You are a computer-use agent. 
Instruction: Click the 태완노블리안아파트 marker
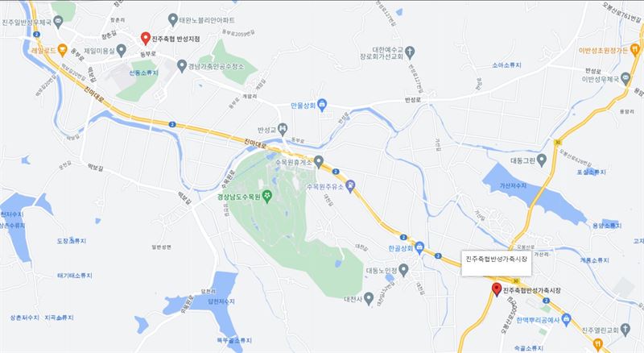coord(173,19)
